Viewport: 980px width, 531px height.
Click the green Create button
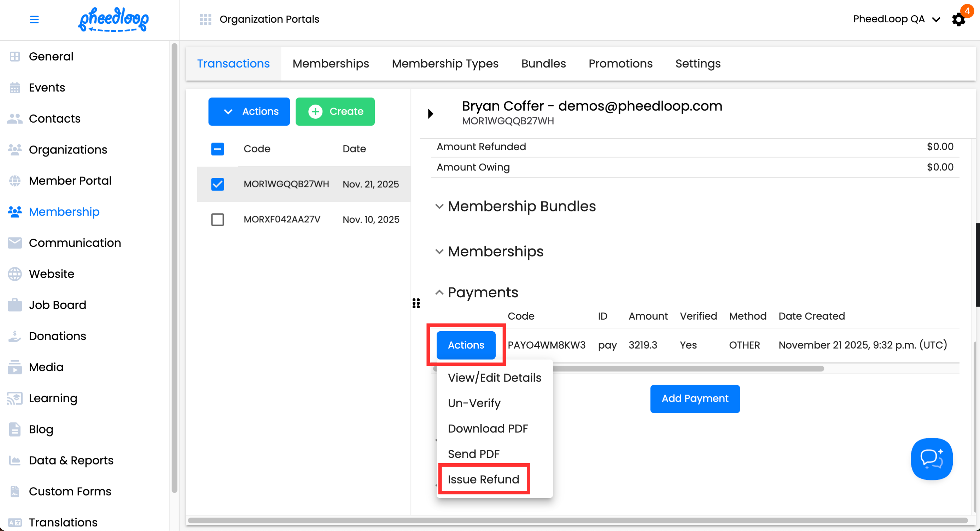[335, 111]
